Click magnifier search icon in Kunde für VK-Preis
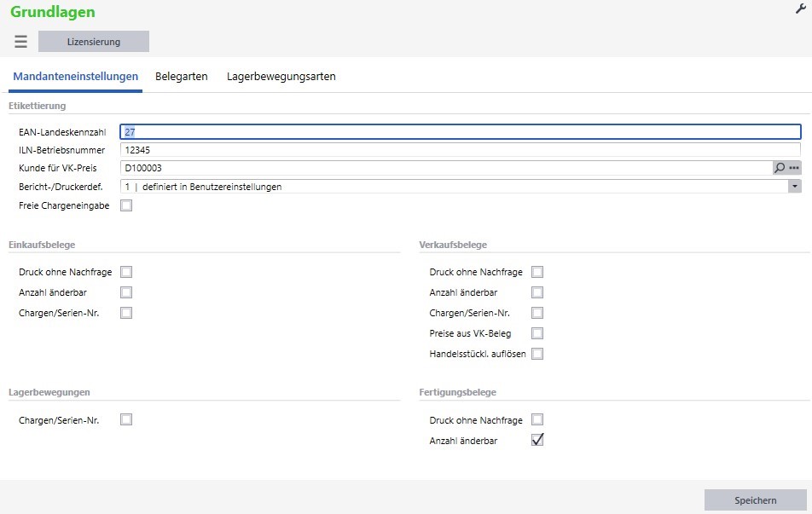 click(780, 168)
